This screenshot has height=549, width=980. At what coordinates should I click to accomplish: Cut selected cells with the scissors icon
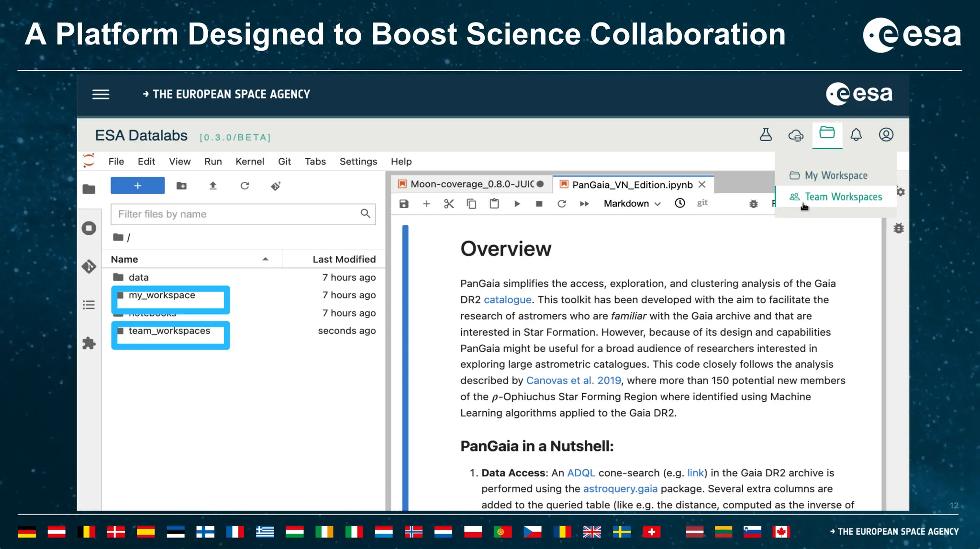pyautogui.click(x=449, y=204)
